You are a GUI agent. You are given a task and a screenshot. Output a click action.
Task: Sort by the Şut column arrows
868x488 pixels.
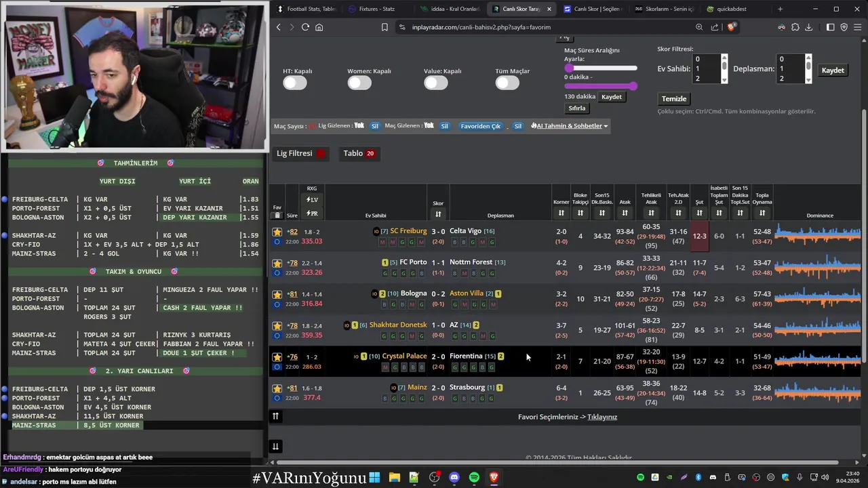(x=699, y=213)
